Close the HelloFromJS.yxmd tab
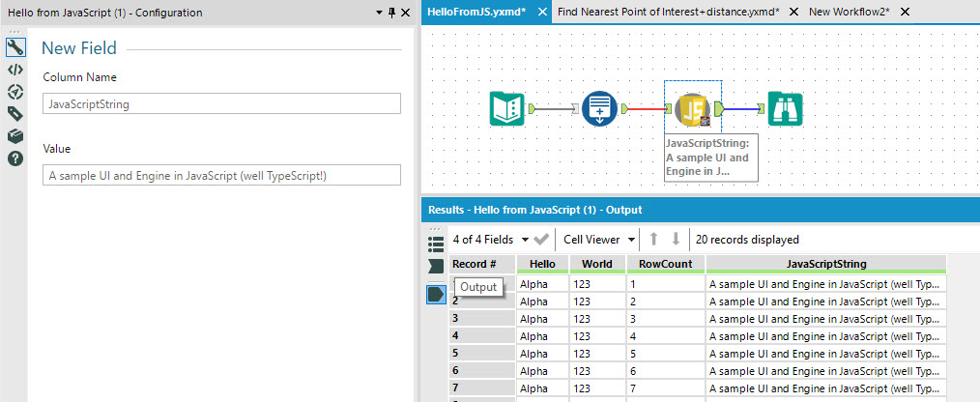980x402 pixels. [542, 12]
